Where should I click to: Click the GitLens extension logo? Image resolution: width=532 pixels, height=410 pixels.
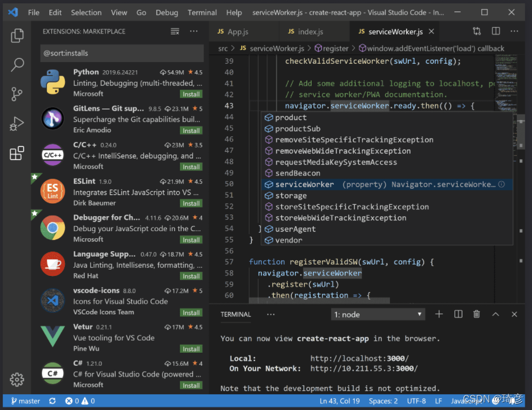click(52, 118)
